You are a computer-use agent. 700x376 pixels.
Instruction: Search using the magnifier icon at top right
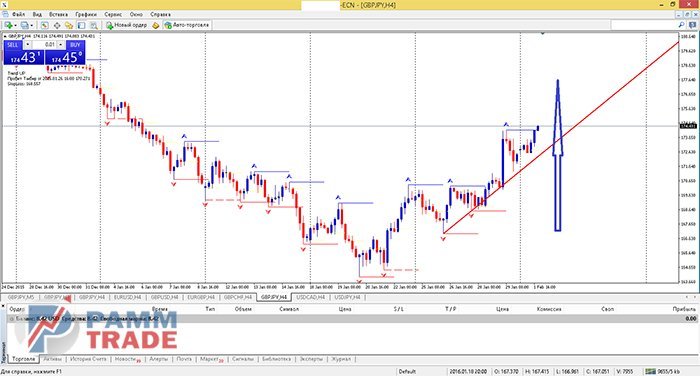coord(681,25)
